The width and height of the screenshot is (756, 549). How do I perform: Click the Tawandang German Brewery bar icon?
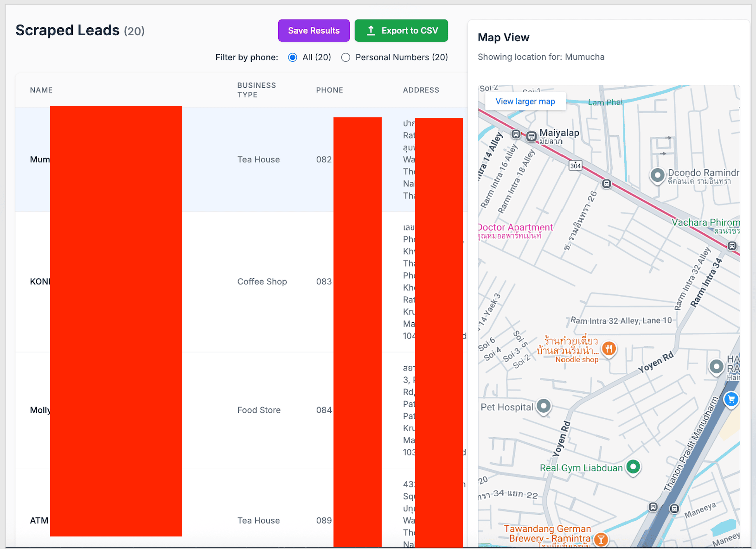coord(601,539)
